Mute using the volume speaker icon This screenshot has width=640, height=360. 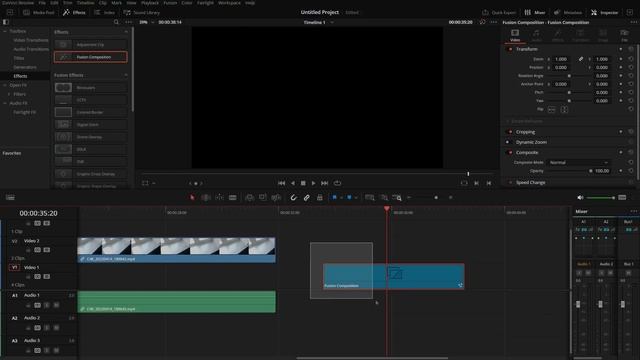[x=580, y=198]
